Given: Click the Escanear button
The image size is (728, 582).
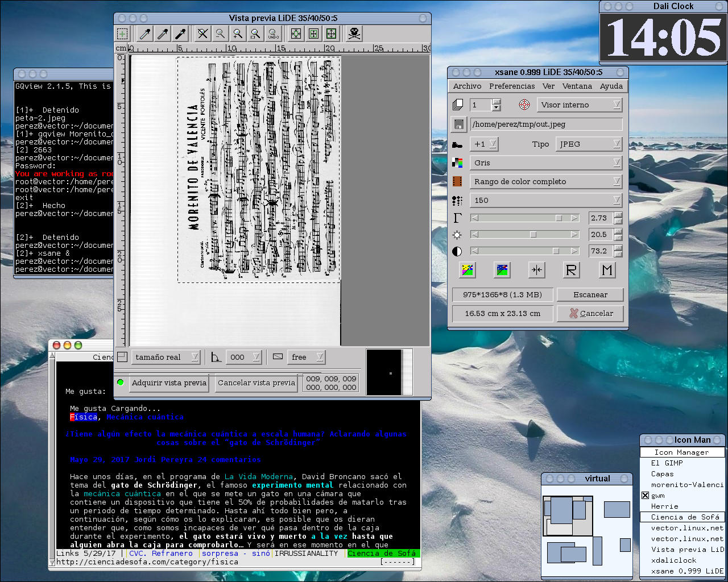Looking at the screenshot, I should pyautogui.click(x=590, y=294).
